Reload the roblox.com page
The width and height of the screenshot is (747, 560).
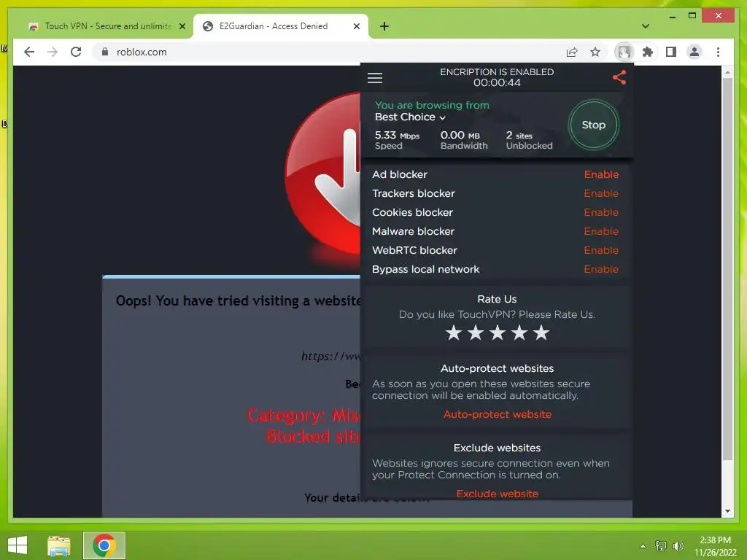[76, 52]
